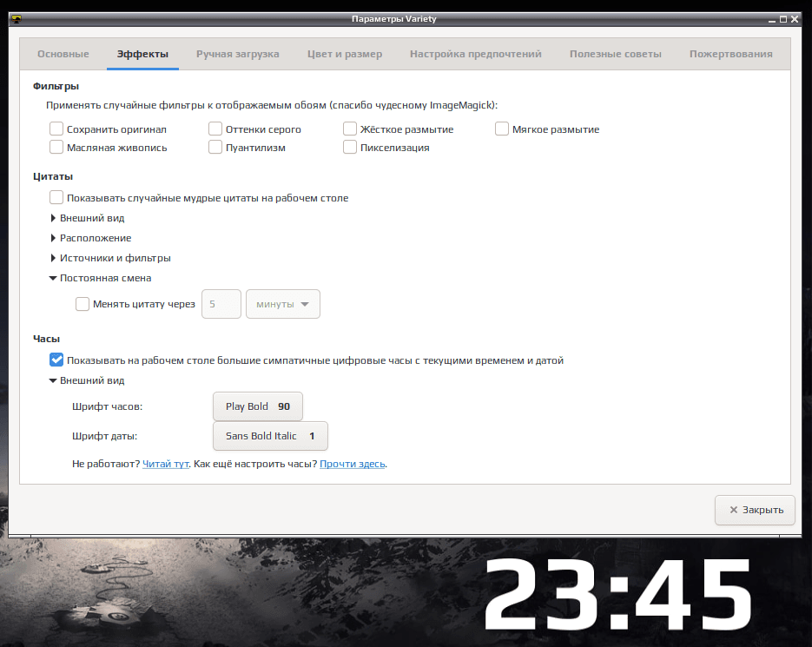Viewport: 812px width, 647px height.
Task: Enable the Пикселизация checkbox
Action: tap(350, 147)
